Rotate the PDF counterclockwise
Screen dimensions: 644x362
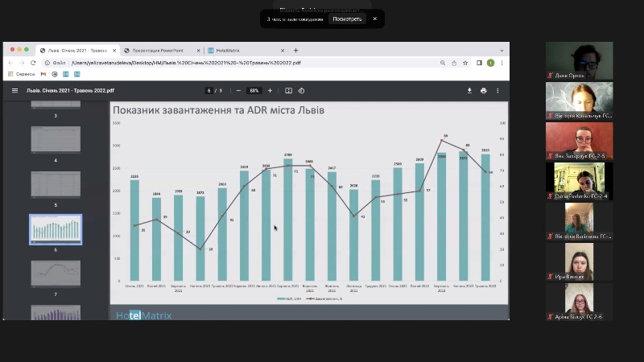pos(301,91)
